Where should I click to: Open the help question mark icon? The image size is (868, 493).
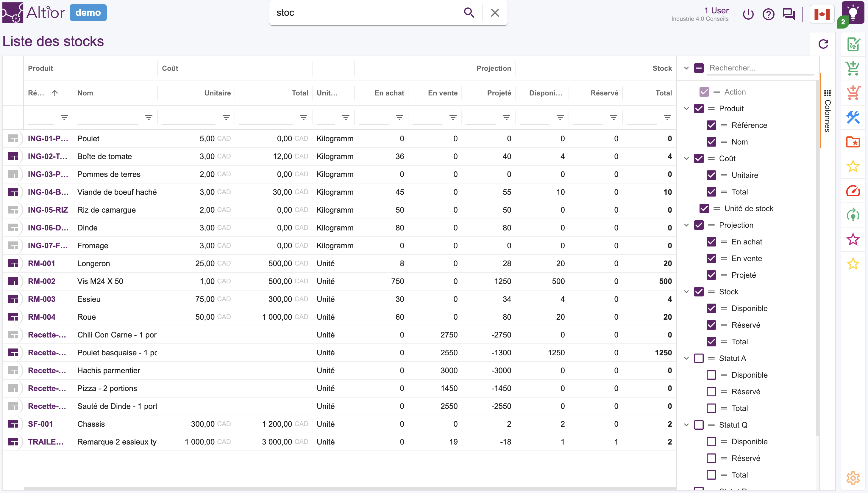click(769, 14)
